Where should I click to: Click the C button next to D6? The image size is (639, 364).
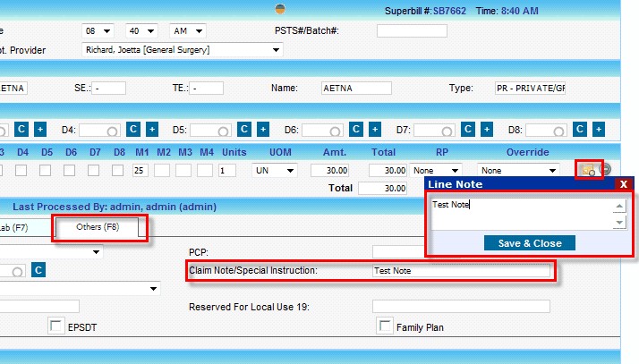[357, 130]
